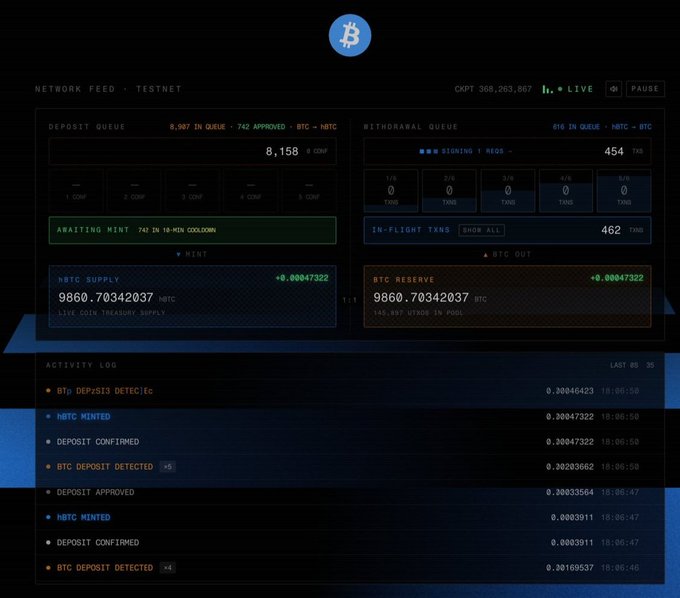Open the BTC RESERVE card
The width and height of the screenshot is (680, 598).
click(507, 296)
